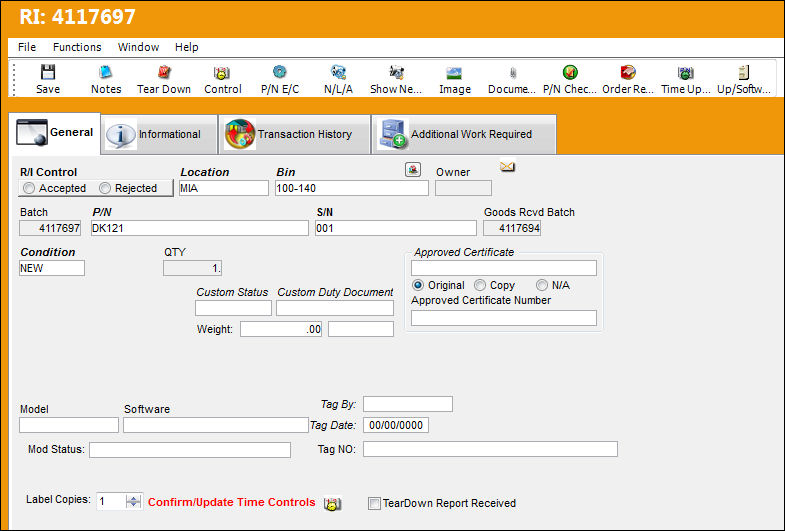Click the P/N field with DK121
This screenshot has height=531, width=785.
point(200,228)
